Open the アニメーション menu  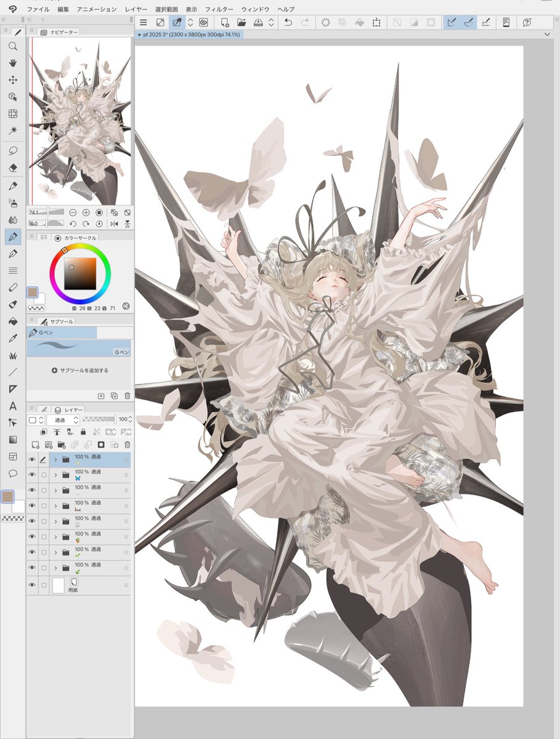97,9
